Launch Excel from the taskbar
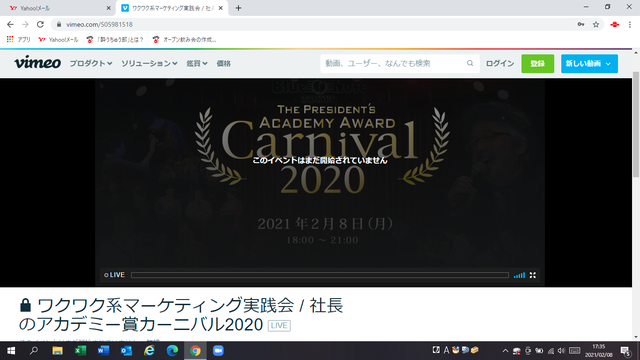The height and width of the screenshot is (360, 640). (80, 351)
